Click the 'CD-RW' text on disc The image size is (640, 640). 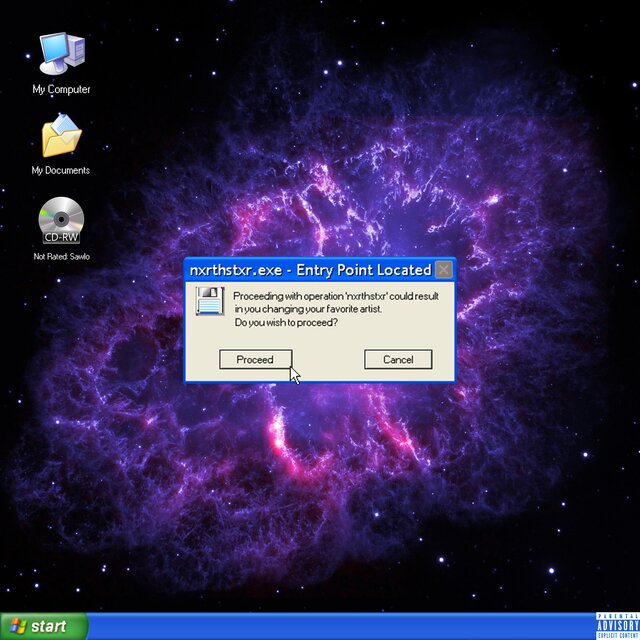click(61, 238)
